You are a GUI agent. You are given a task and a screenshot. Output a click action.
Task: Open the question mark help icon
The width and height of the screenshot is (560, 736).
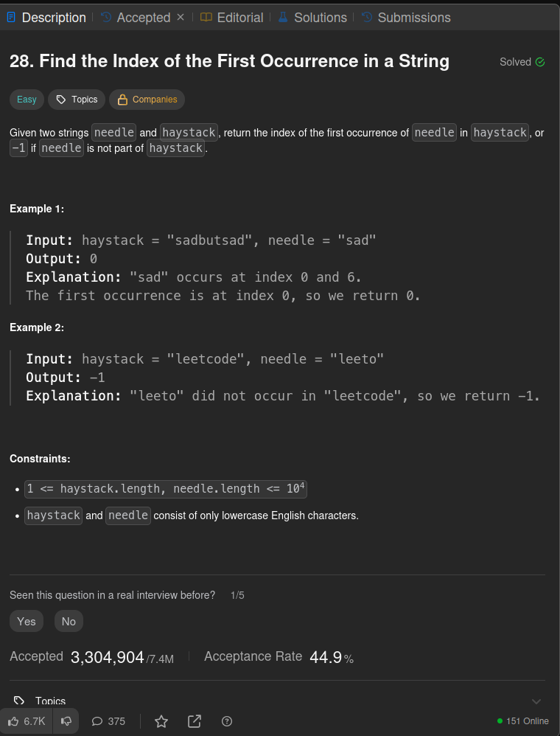pos(227,721)
